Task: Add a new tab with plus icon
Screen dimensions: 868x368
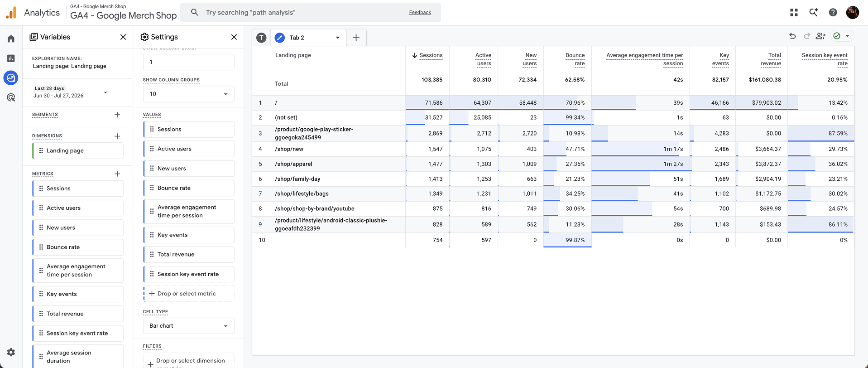Action: [x=356, y=38]
